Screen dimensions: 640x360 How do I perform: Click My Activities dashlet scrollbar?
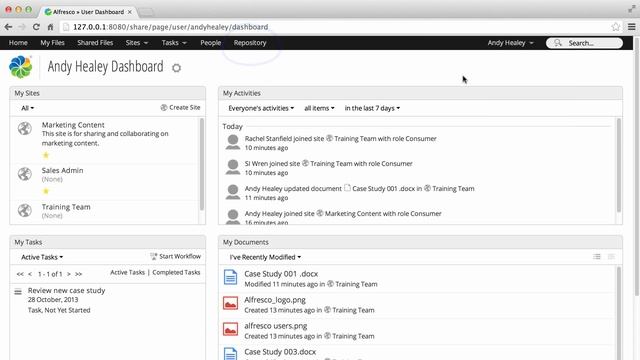coord(619,165)
